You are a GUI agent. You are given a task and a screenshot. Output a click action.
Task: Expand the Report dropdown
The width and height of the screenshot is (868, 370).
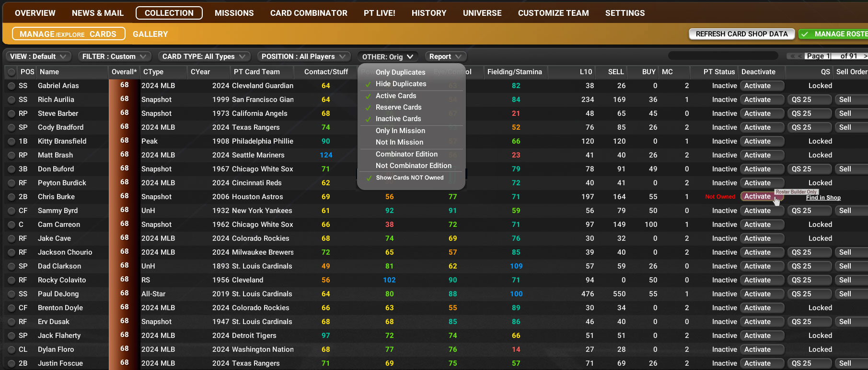click(446, 56)
